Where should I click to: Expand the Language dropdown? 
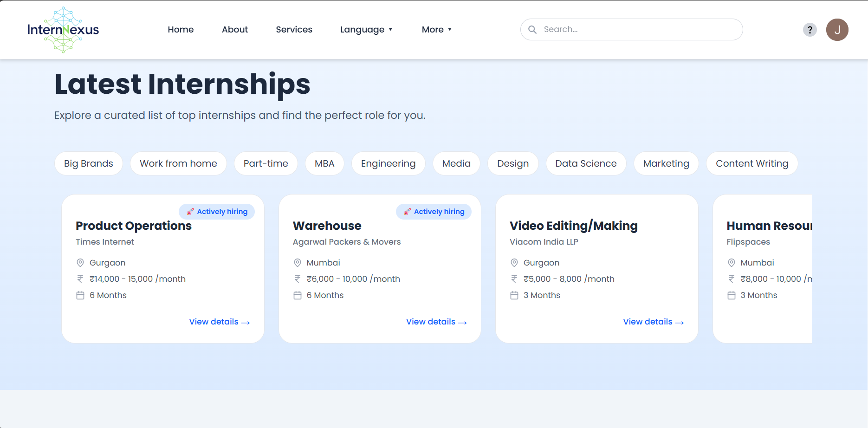[366, 30]
